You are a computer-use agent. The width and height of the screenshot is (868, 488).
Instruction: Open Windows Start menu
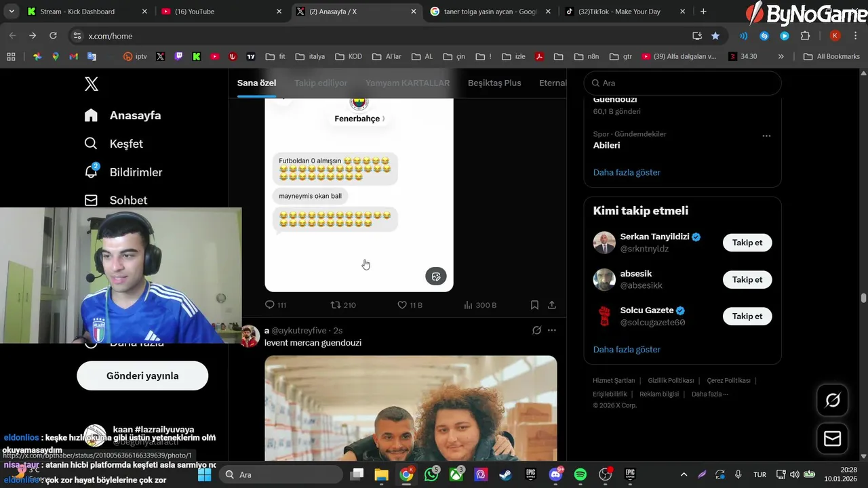tap(204, 474)
